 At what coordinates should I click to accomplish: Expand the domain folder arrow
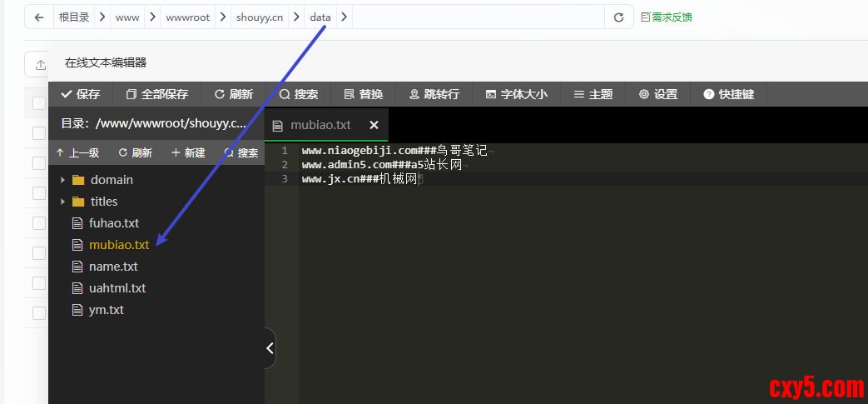coord(62,180)
